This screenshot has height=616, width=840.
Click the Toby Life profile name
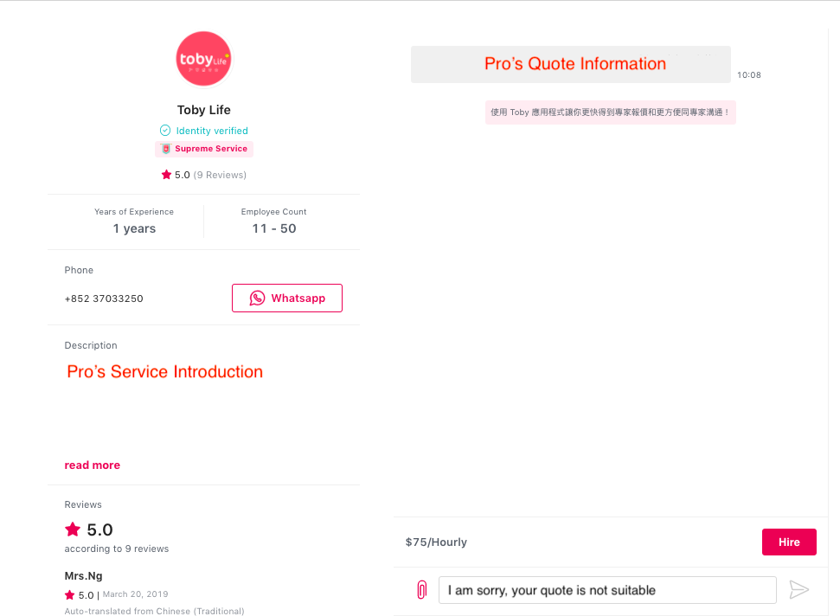click(x=203, y=110)
